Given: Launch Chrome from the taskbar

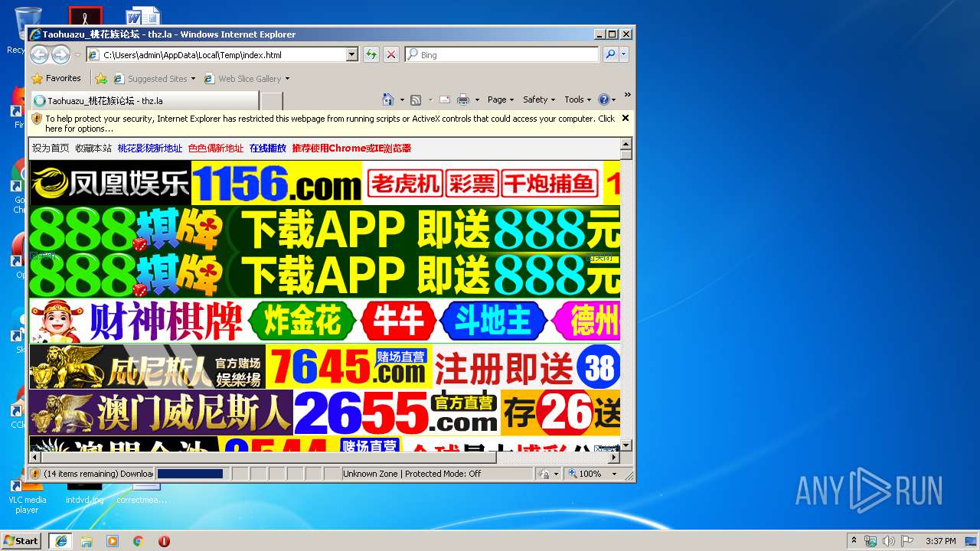Looking at the screenshot, I should click(138, 540).
